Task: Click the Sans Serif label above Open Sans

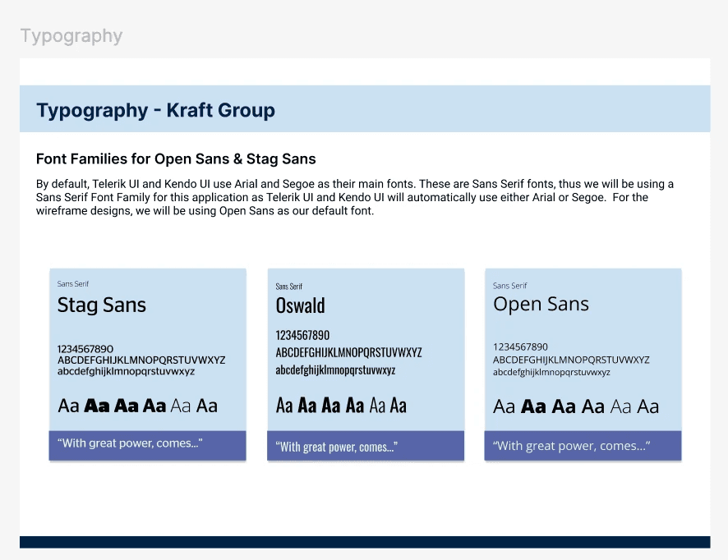Action: point(509,286)
